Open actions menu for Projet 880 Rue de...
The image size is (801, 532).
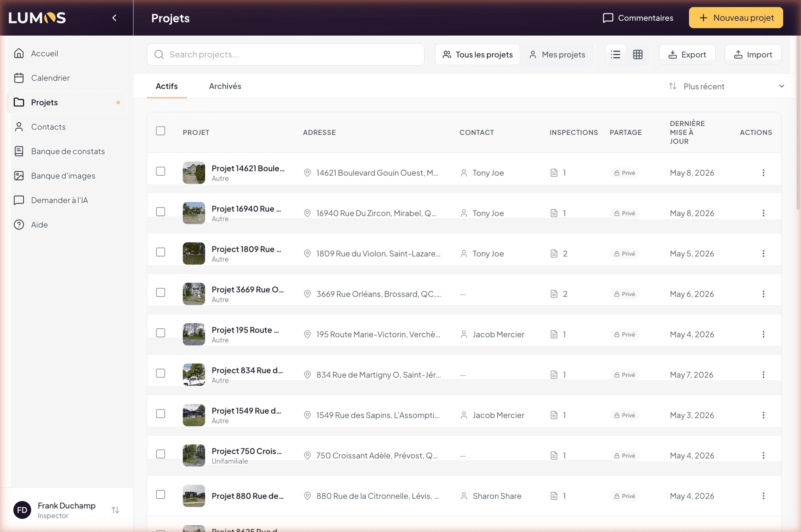[763, 496]
